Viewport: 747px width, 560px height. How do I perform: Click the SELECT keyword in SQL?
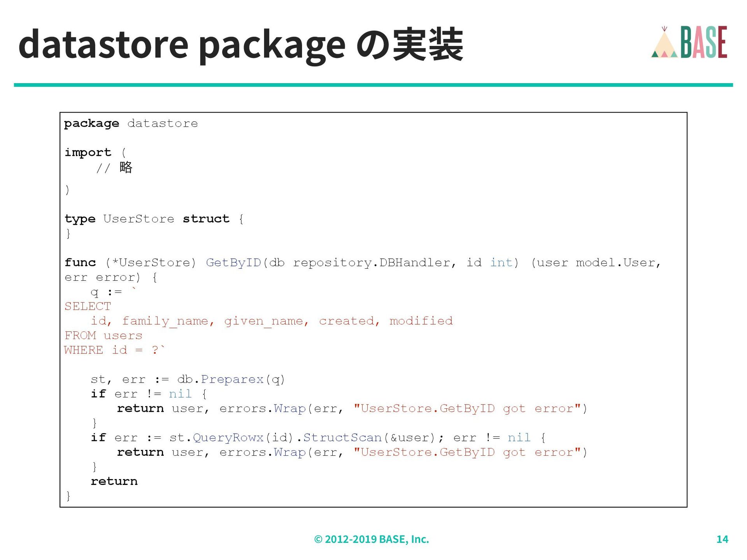[x=88, y=306]
